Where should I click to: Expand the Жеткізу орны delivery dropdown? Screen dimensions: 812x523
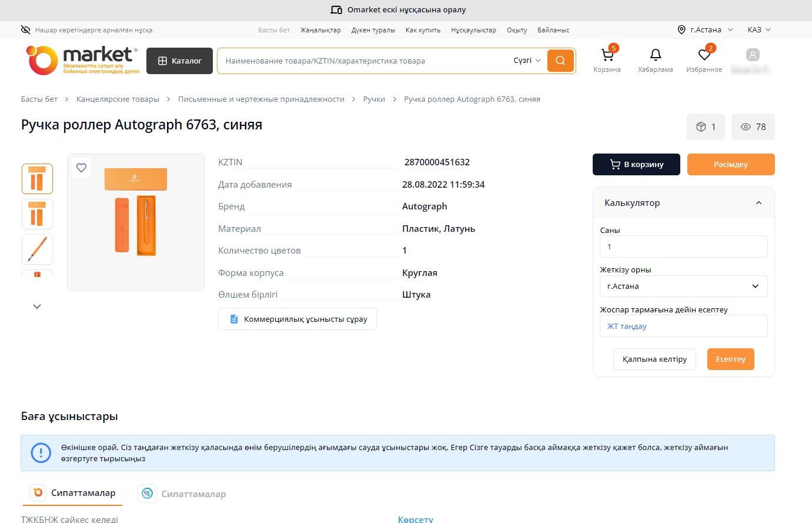click(x=683, y=287)
